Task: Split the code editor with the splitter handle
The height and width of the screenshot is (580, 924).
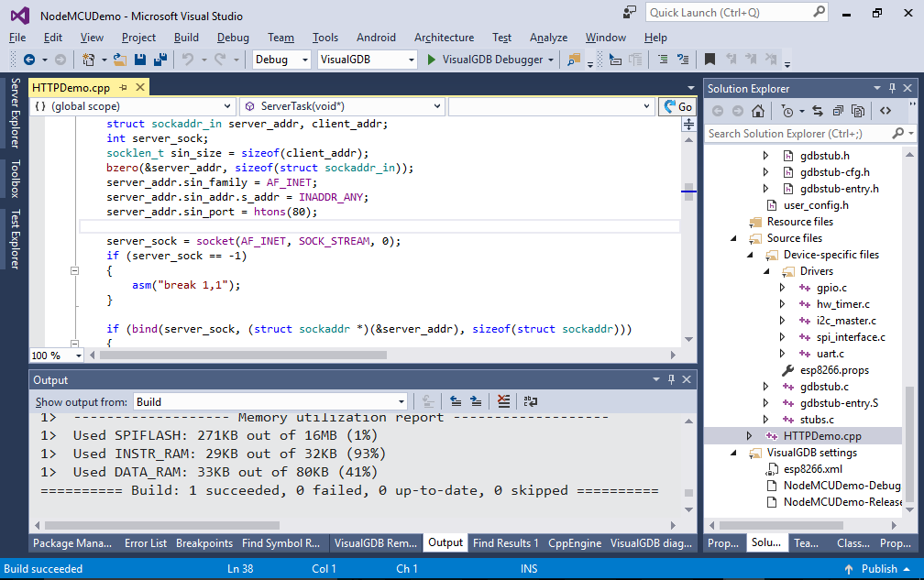Action: click(688, 125)
